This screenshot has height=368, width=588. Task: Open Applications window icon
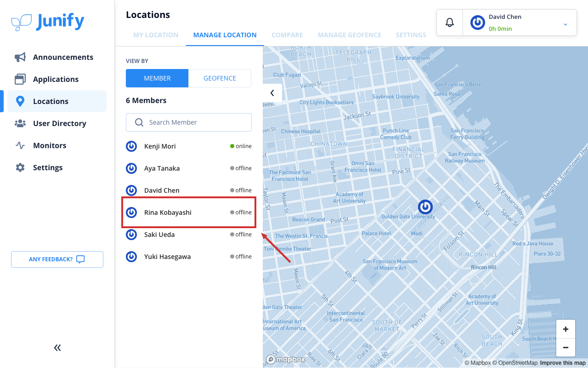pyautogui.click(x=20, y=79)
